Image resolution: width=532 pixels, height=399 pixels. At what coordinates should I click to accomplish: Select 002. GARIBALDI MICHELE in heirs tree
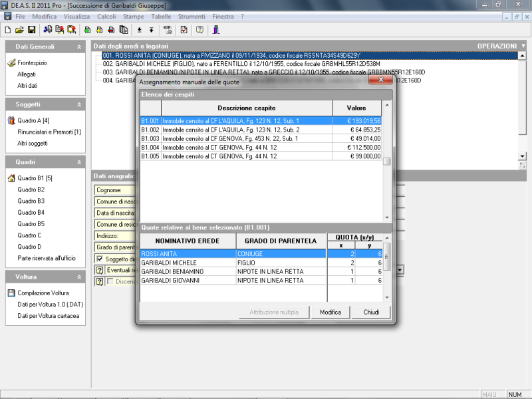coord(241,64)
